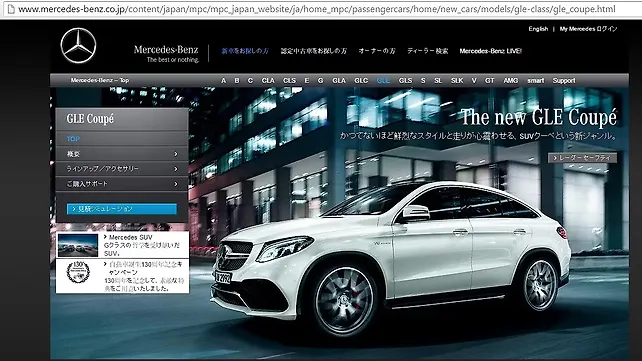Image resolution: width=642 pixels, height=361 pixels.
Task: Open Mercedes SUV promo thumbnail
Action: [x=78, y=245]
